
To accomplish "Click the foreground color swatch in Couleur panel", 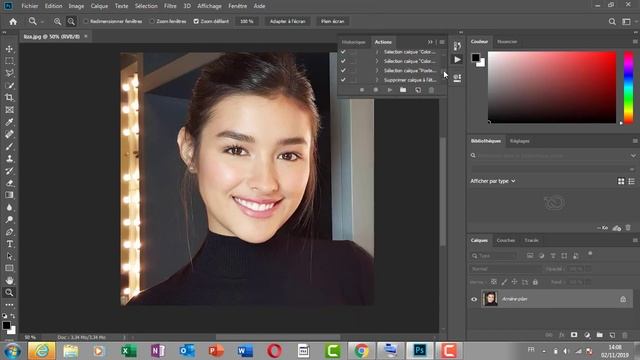I will coord(476,58).
